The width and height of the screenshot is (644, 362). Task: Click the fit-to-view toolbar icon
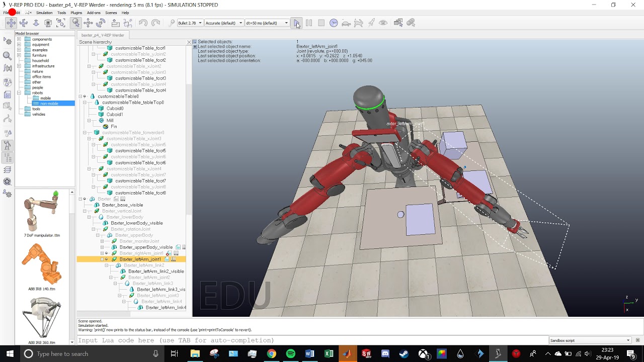pos(61,23)
